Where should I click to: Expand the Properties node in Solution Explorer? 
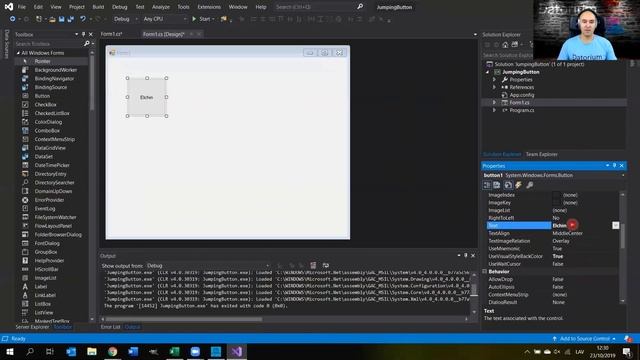point(494,80)
